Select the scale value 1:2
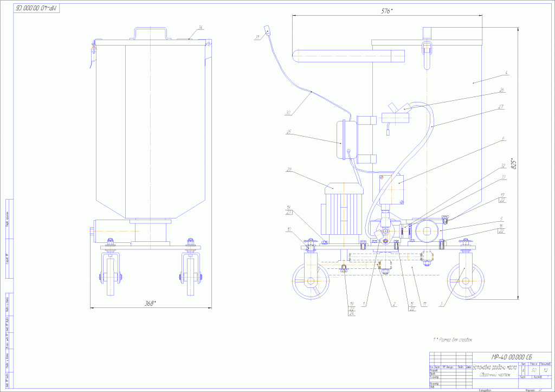555x392 pixels. 545,370
